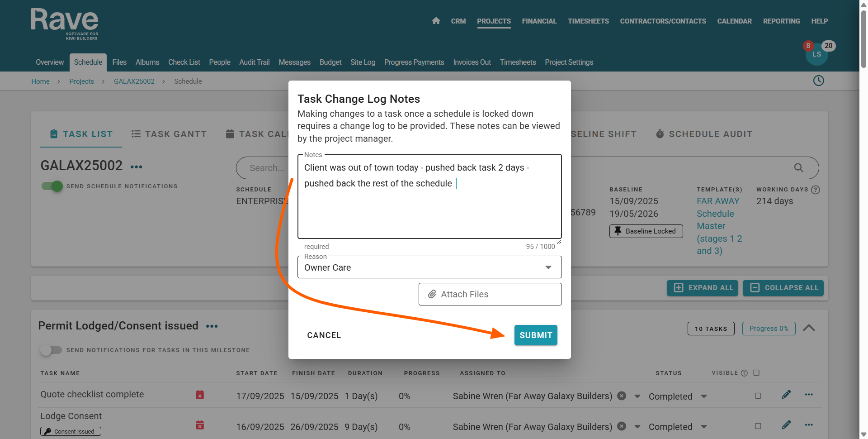The width and height of the screenshot is (868, 439).
Task: Open GALAX25002 three-dot options menu
Action: 136,167
